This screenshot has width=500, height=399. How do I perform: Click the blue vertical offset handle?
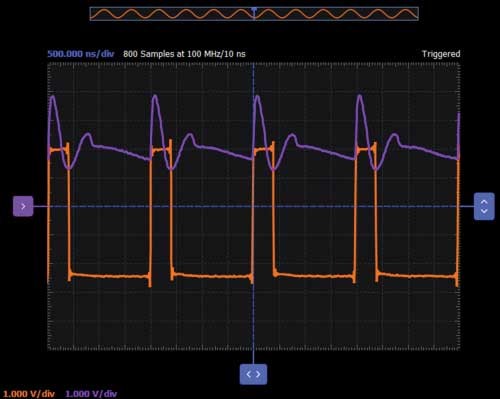(484, 206)
